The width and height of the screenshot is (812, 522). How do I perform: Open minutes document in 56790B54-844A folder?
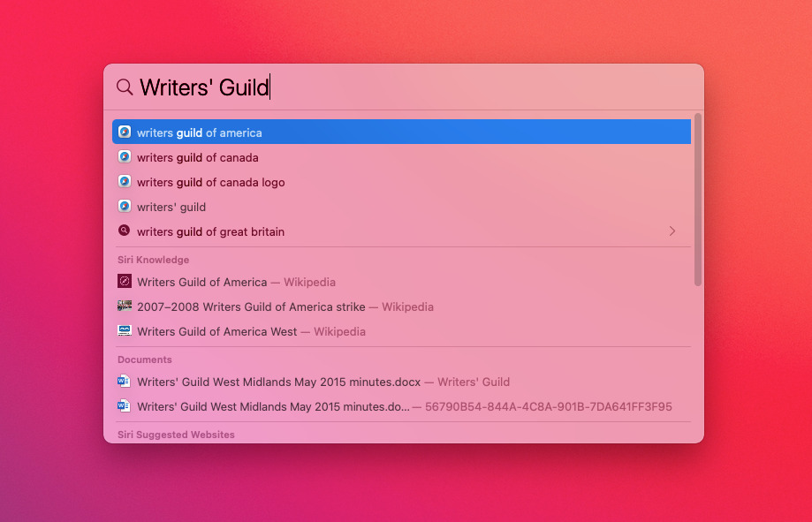401,406
